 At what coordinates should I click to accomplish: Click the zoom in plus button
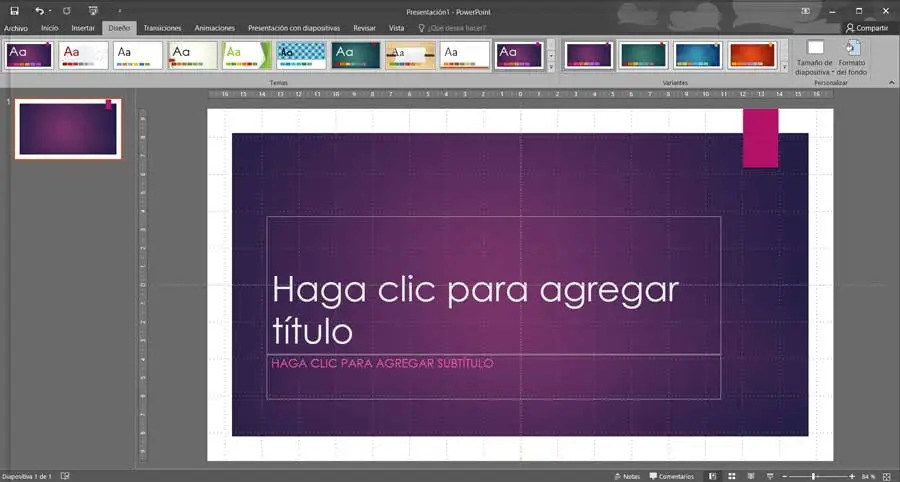[x=852, y=476]
